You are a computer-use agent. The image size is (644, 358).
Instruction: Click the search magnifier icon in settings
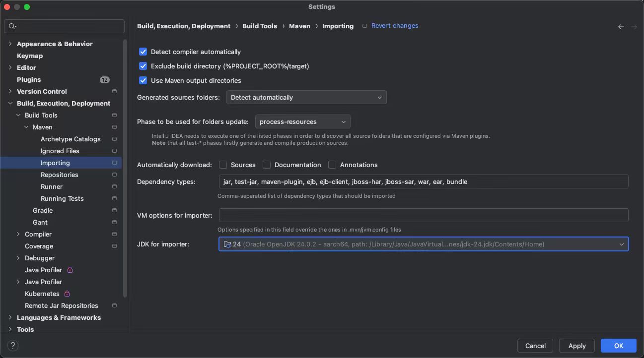(12, 26)
